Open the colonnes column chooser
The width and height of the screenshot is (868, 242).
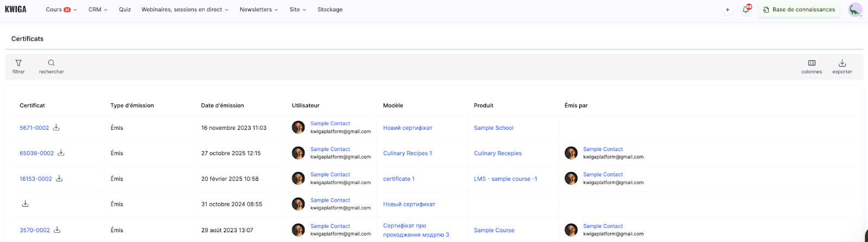coord(812,63)
